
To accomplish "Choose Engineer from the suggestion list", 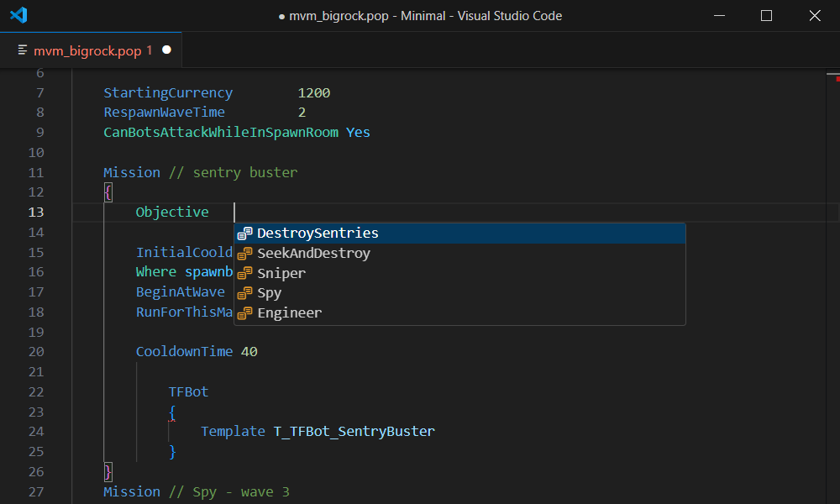I will coord(459,312).
